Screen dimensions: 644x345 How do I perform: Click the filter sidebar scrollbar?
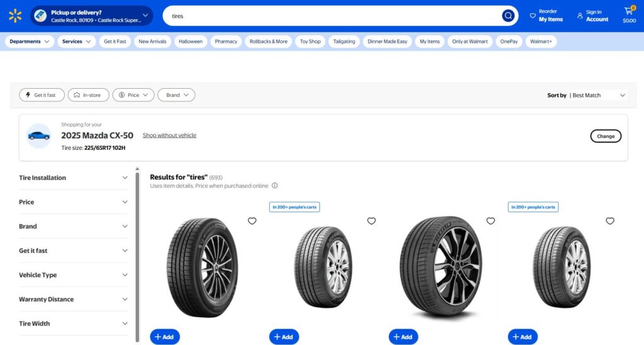click(x=137, y=252)
